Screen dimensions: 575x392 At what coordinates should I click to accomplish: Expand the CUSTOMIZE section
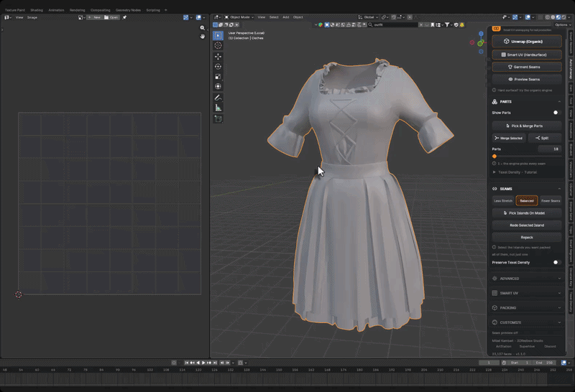tap(527, 322)
